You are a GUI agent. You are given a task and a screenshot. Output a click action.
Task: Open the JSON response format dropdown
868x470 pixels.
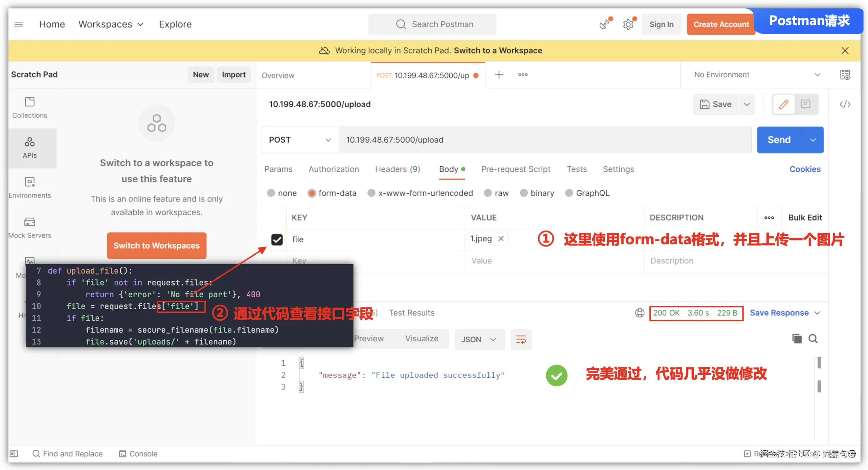pos(479,339)
